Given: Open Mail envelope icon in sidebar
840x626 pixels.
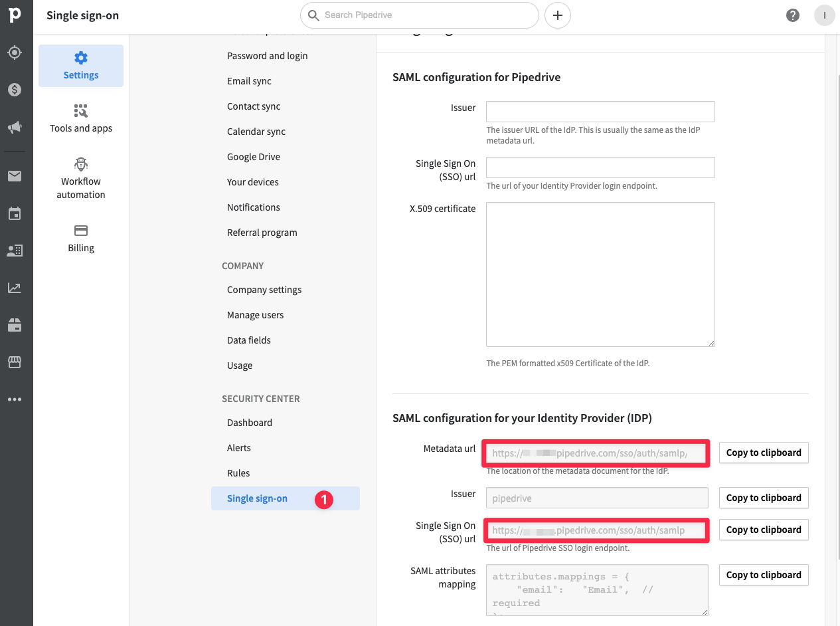Looking at the screenshot, I should (15, 176).
